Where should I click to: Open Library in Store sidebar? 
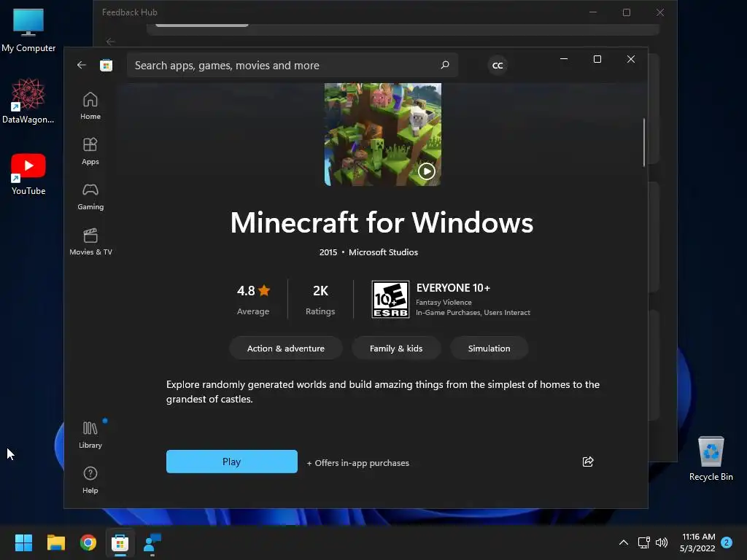point(90,435)
